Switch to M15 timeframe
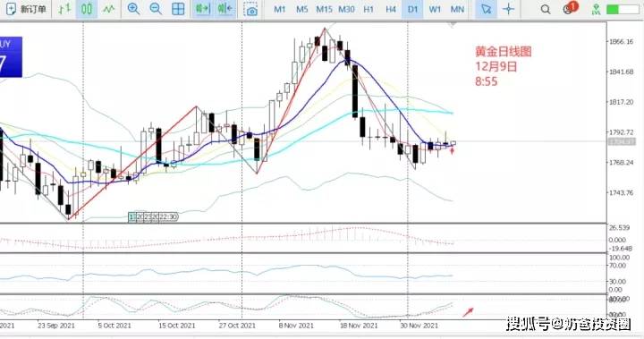The image size is (644, 339). [324, 9]
